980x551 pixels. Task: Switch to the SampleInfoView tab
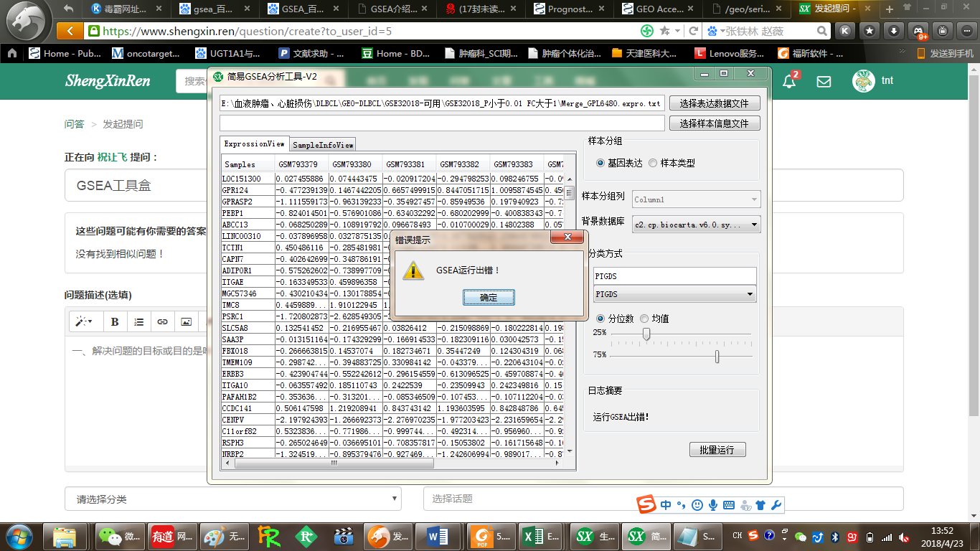(x=323, y=145)
